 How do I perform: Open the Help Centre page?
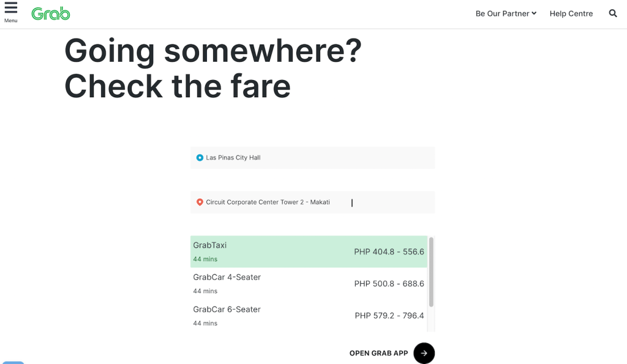click(571, 13)
